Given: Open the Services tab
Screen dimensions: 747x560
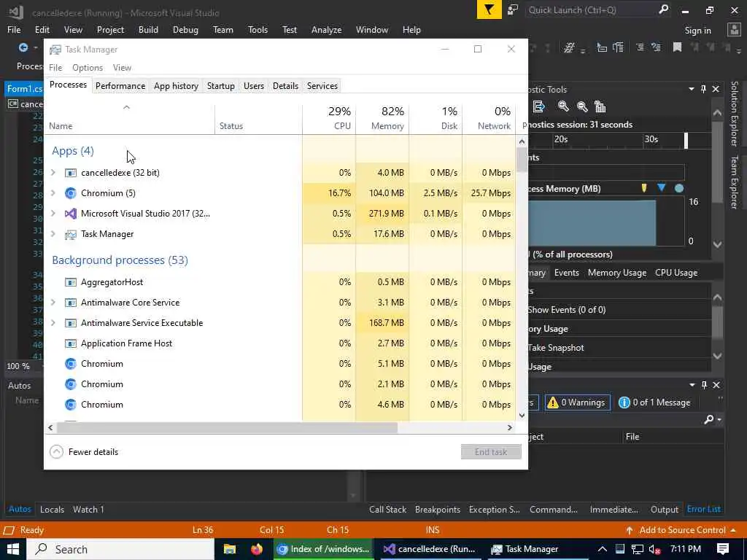Looking at the screenshot, I should (322, 86).
